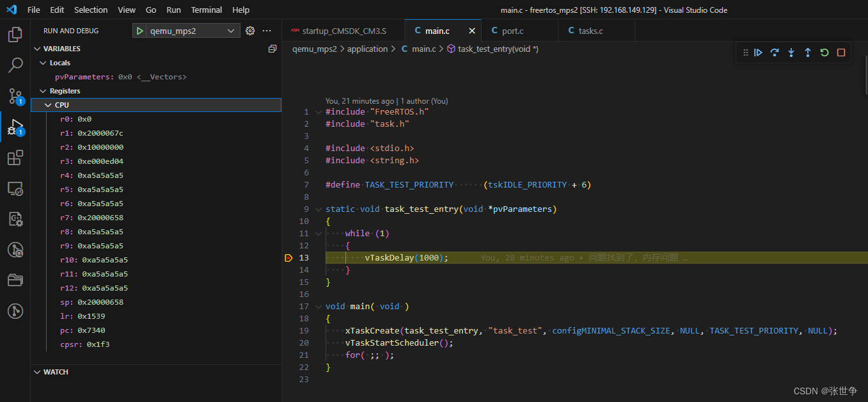Image resolution: width=868 pixels, height=402 pixels.
Task: Open the debug-circle icon in activity bar
Action: [x=15, y=250]
